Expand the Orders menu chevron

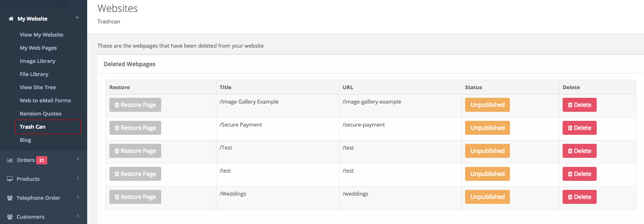[x=78, y=159]
